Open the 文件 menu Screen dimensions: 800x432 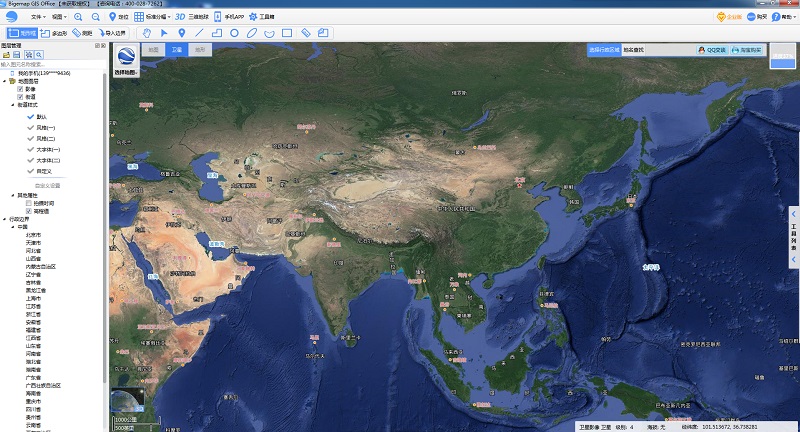click(x=38, y=17)
